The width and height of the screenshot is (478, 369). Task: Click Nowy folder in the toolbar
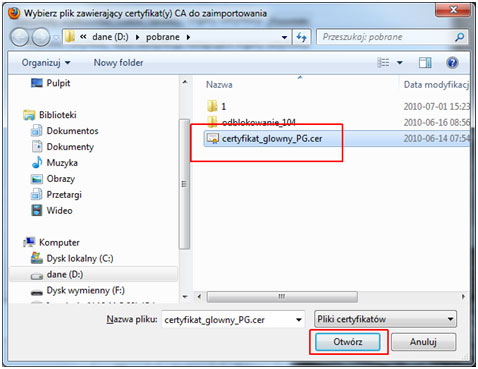point(118,63)
